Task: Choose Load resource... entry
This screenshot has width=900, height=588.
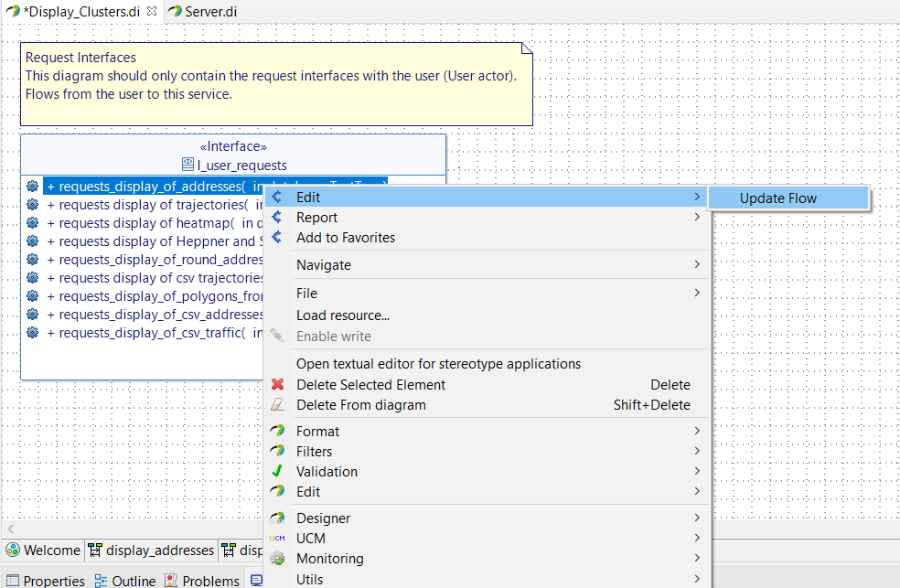Action: coord(487,315)
